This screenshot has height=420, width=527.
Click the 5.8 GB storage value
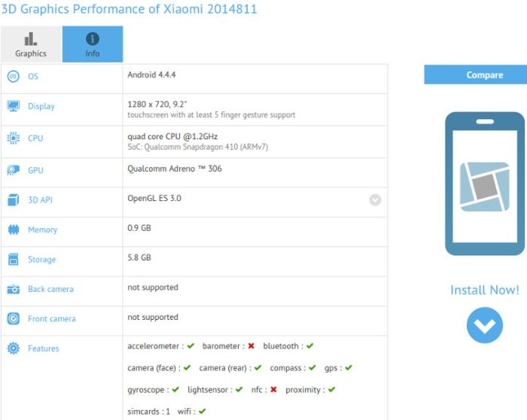point(139,257)
